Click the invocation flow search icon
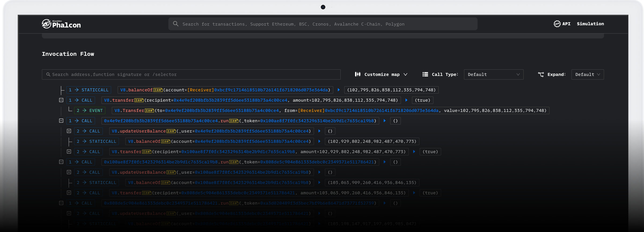The image size is (644, 232). point(48,74)
